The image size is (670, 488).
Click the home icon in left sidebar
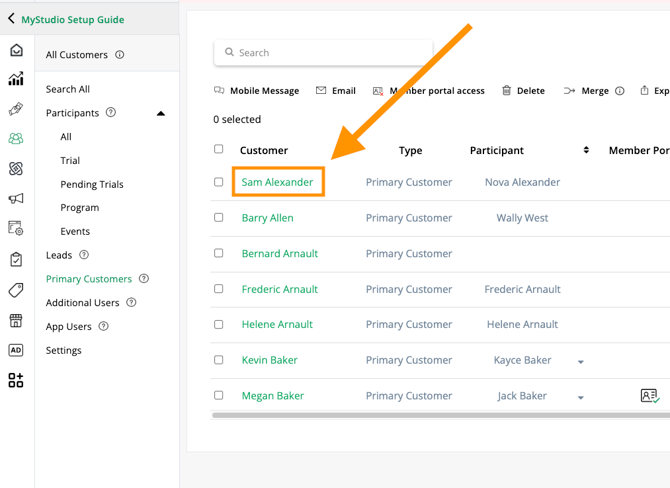click(16, 51)
